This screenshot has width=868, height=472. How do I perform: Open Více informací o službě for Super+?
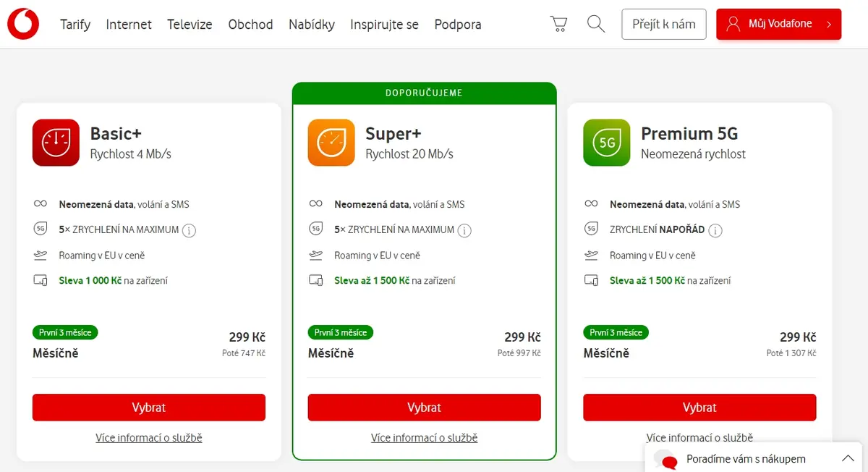click(x=425, y=438)
